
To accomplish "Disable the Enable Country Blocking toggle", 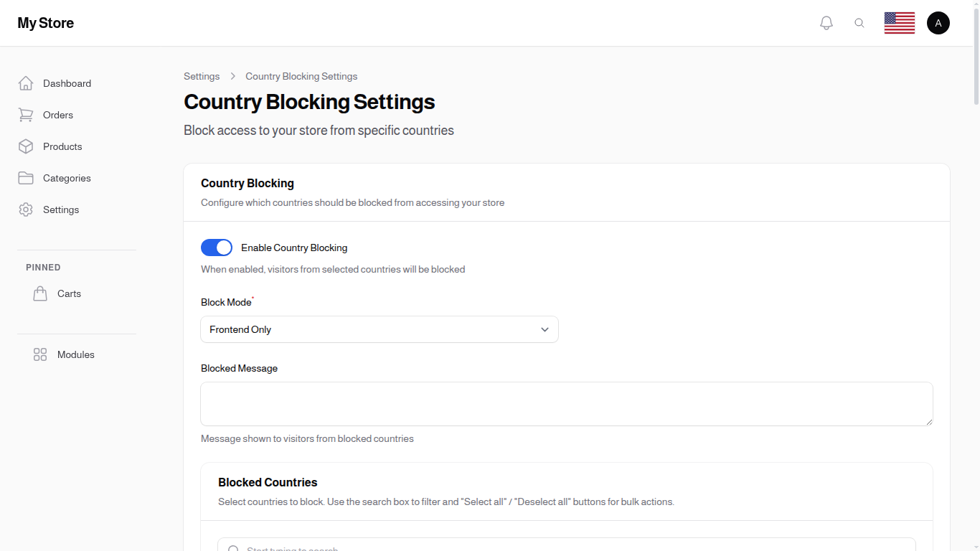I will [216, 248].
